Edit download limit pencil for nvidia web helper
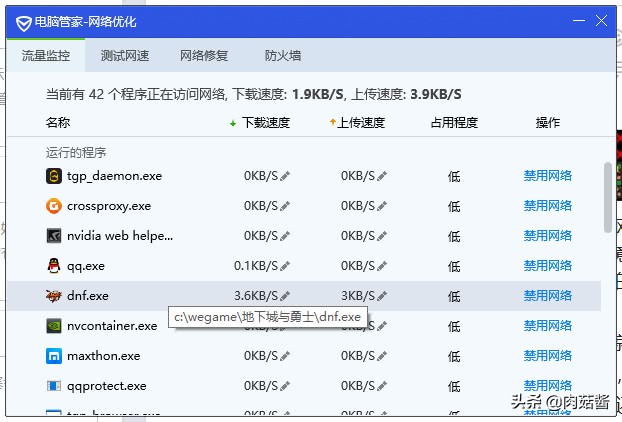This screenshot has width=622, height=422. tap(285, 236)
